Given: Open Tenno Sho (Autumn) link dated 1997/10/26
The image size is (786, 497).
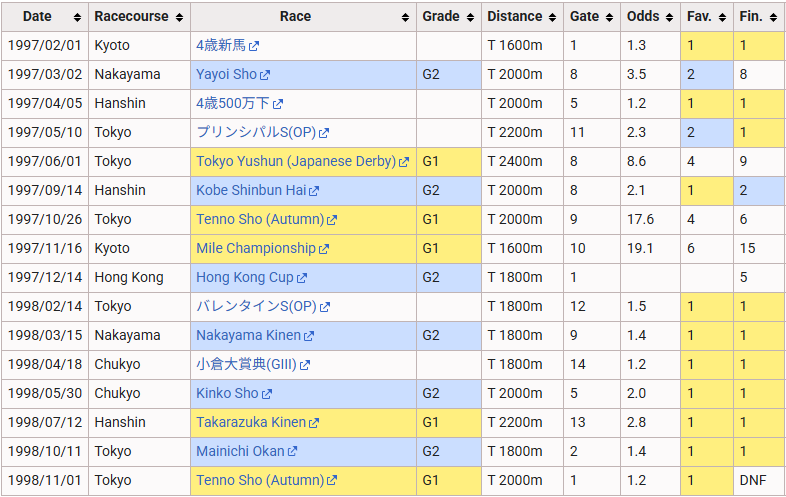Looking at the screenshot, I should coord(260,219).
